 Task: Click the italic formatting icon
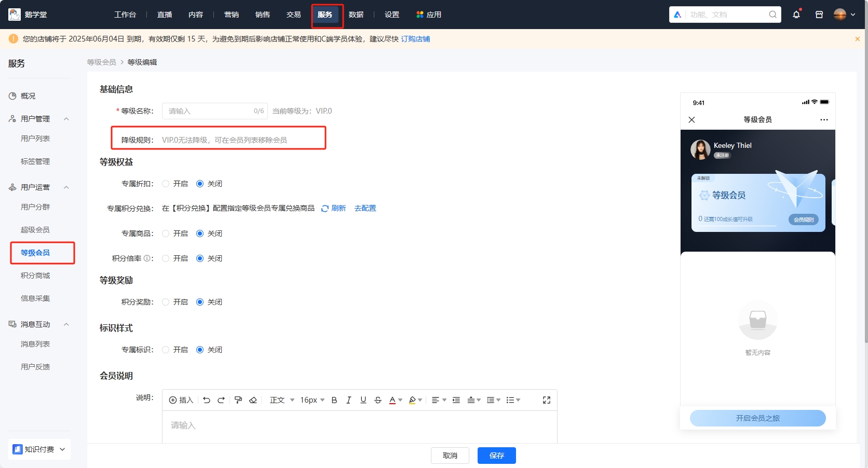tap(349, 400)
